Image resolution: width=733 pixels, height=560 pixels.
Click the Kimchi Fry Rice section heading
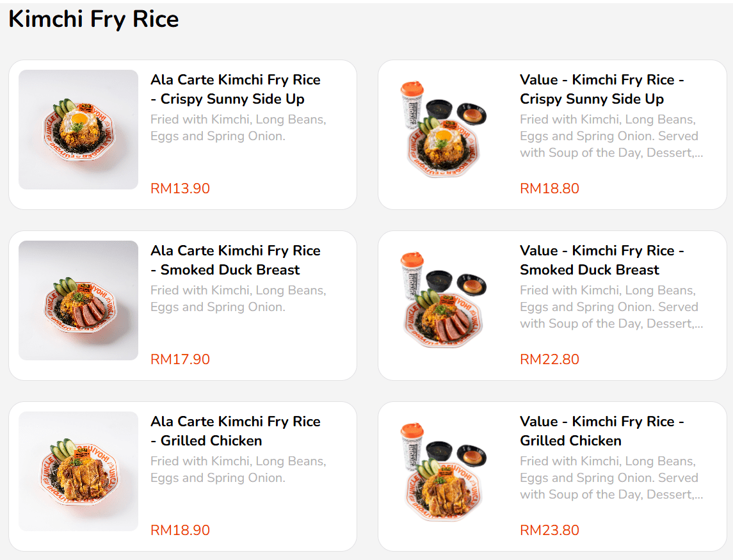point(93,19)
